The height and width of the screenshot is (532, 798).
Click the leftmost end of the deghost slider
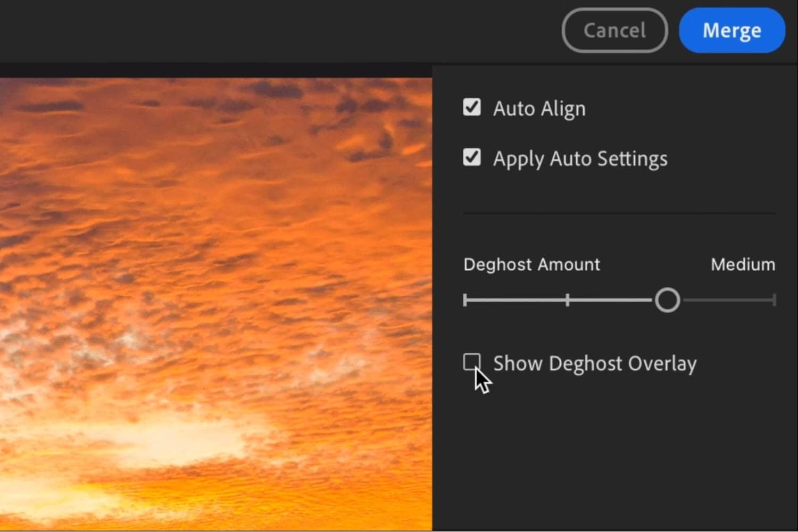click(x=465, y=300)
